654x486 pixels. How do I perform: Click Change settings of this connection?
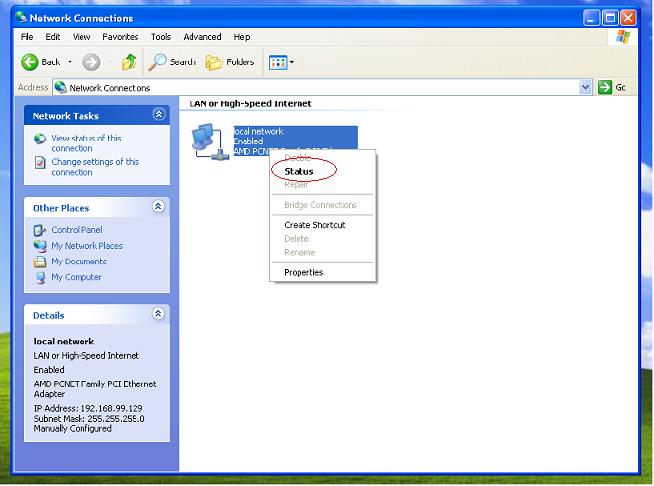(95, 167)
